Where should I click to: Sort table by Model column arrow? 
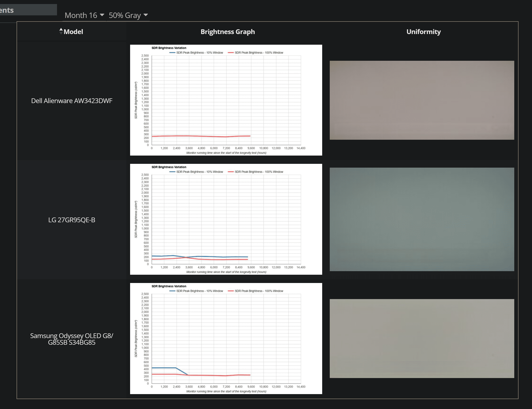(x=61, y=31)
